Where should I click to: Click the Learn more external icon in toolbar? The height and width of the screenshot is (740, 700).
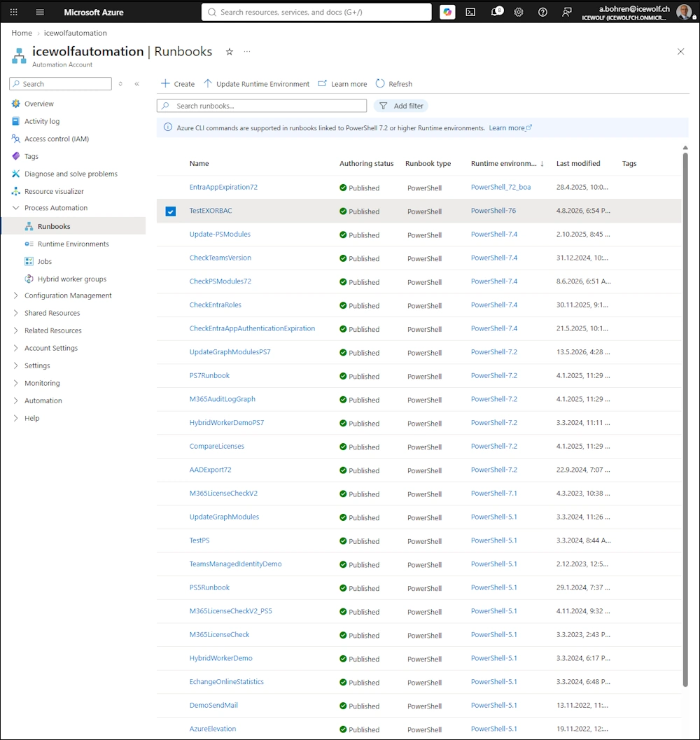click(323, 83)
